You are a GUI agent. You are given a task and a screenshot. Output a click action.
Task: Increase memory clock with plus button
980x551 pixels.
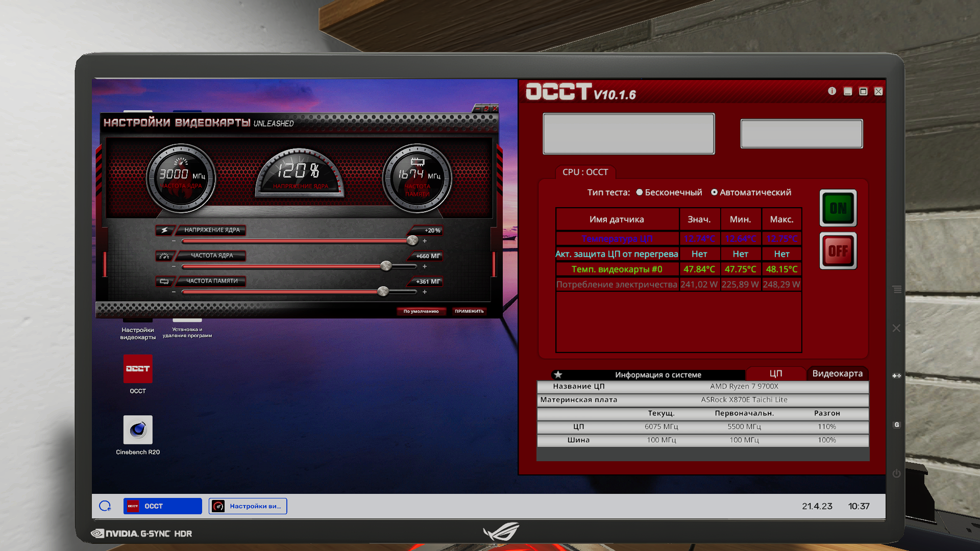tap(425, 292)
